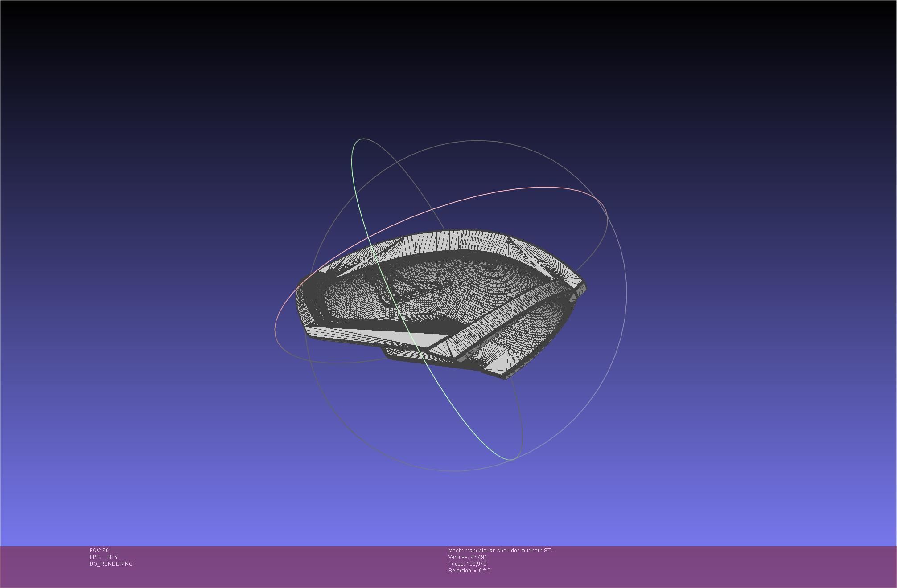Click the Vertices: 96,491 count

(x=468, y=557)
